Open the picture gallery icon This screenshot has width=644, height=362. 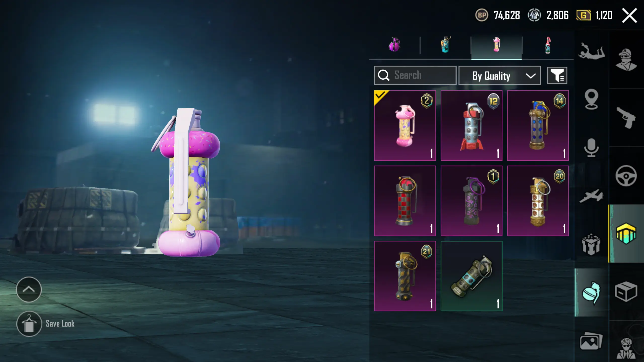coord(591,341)
